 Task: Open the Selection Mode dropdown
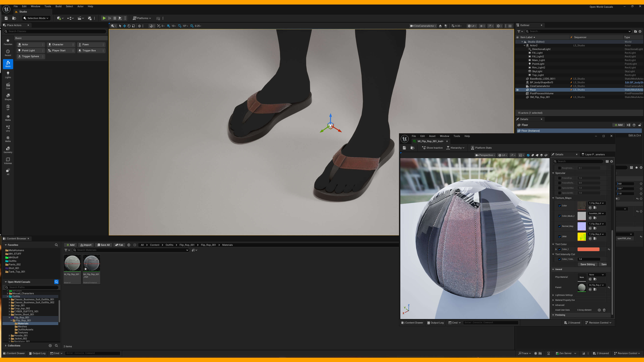[36, 18]
